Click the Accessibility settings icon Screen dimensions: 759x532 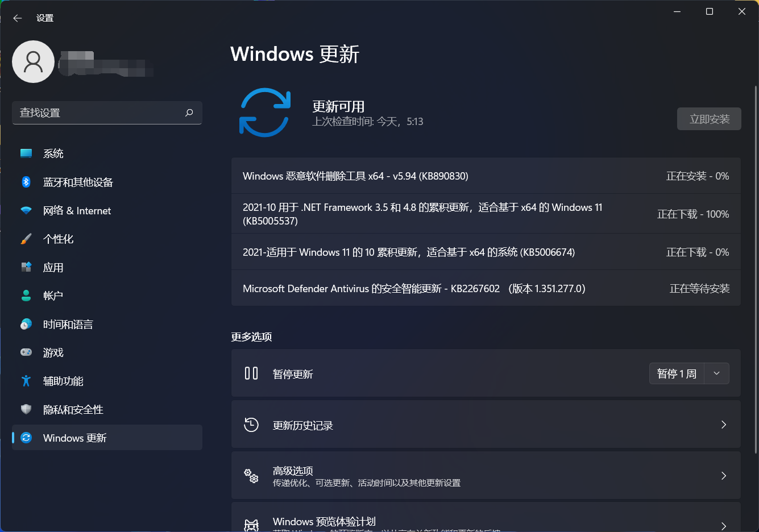coord(26,381)
